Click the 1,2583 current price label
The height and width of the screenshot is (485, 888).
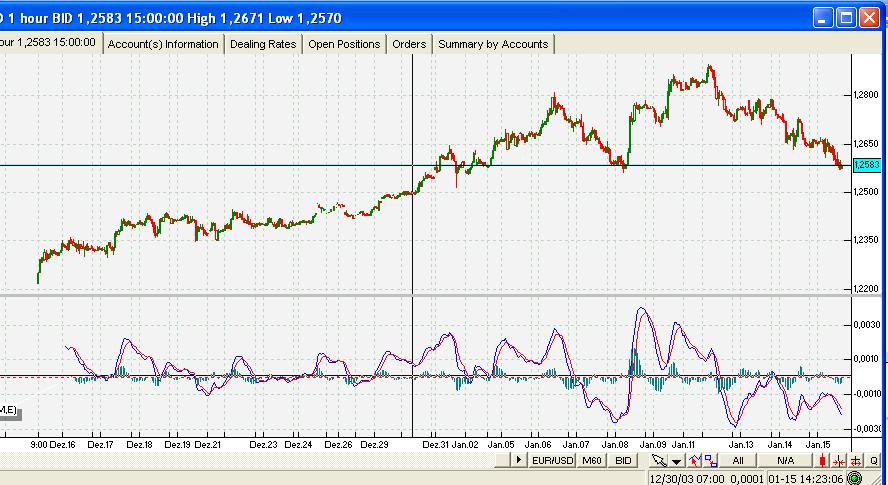(867, 165)
